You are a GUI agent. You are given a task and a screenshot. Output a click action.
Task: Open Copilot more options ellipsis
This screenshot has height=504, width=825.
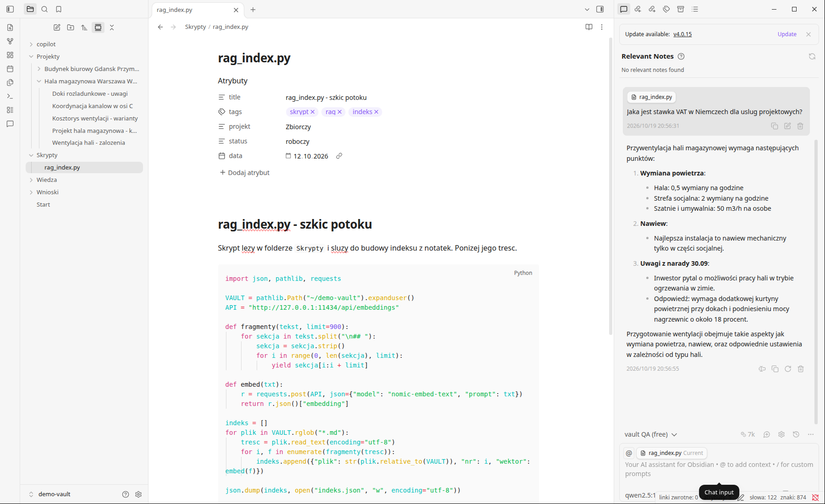(x=811, y=434)
